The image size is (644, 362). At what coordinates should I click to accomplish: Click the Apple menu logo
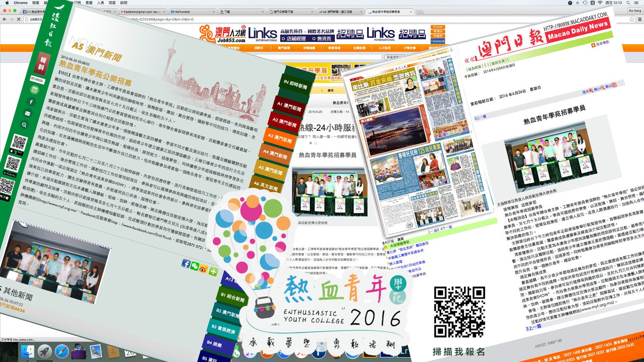click(x=7, y=3)
